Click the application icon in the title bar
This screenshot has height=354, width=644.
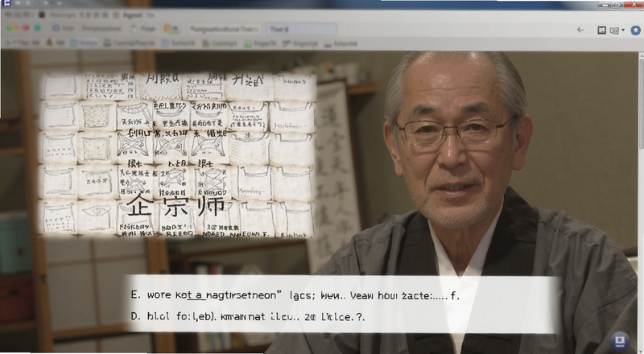coord(6,3)
